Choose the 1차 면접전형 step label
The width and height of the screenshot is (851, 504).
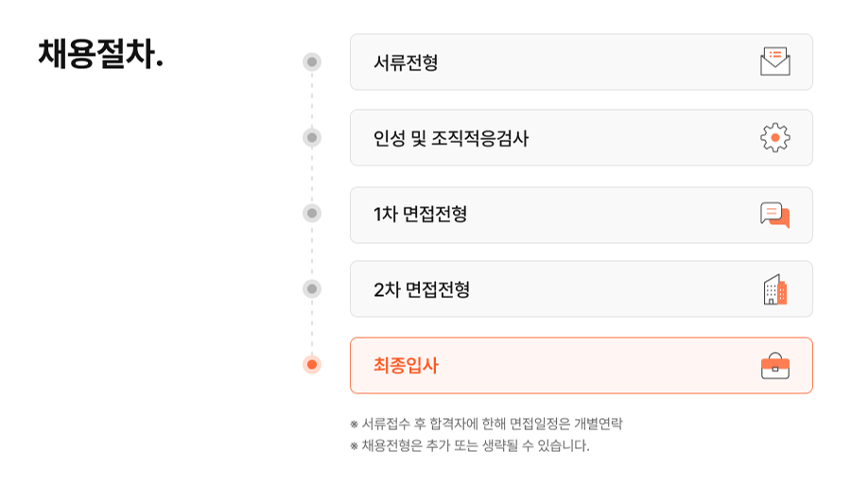click(420, 215)
